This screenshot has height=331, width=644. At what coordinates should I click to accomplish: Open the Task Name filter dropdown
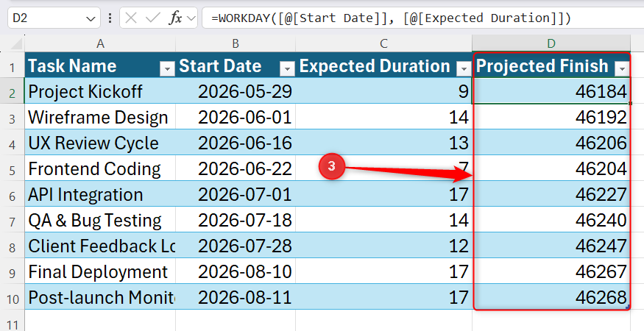[x=167, y=69]
